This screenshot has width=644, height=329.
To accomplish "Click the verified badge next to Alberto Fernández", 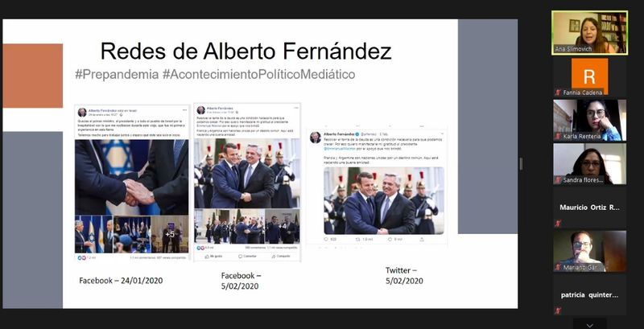I will coord(357,134).
